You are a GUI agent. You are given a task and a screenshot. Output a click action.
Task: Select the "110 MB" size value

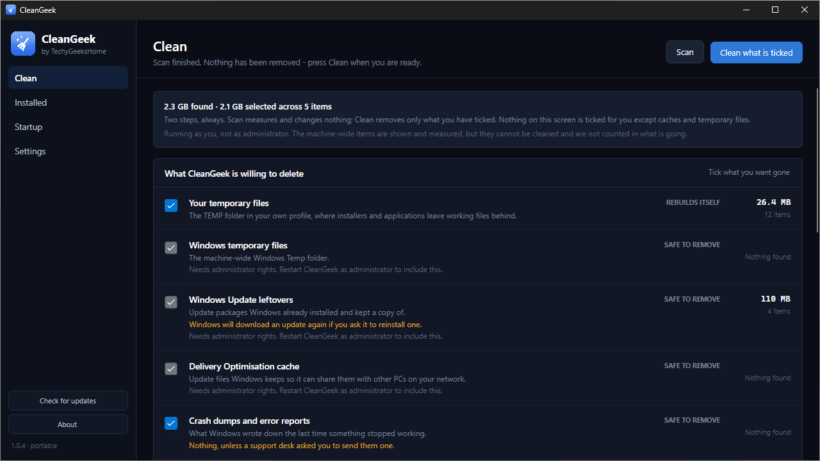pos(776,299)
